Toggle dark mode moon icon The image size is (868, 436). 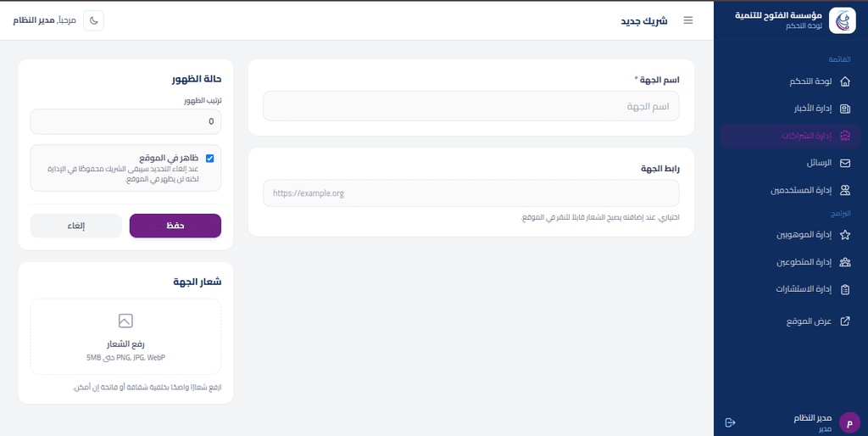click(93, 20)
